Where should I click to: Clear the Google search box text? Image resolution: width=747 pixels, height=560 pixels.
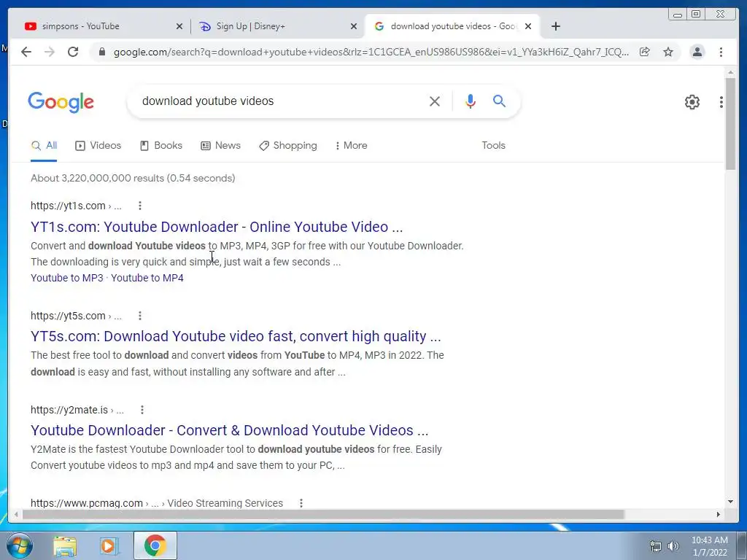(435, 101)
